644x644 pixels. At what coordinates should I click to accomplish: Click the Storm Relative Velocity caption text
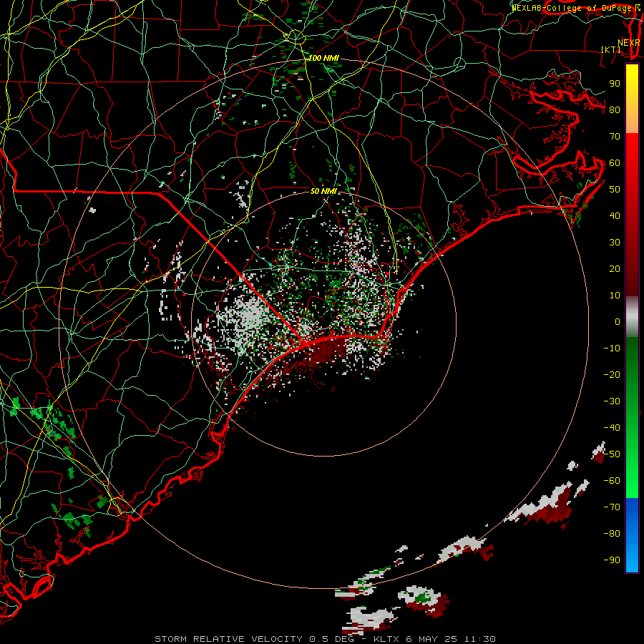[x=325, y=639]
